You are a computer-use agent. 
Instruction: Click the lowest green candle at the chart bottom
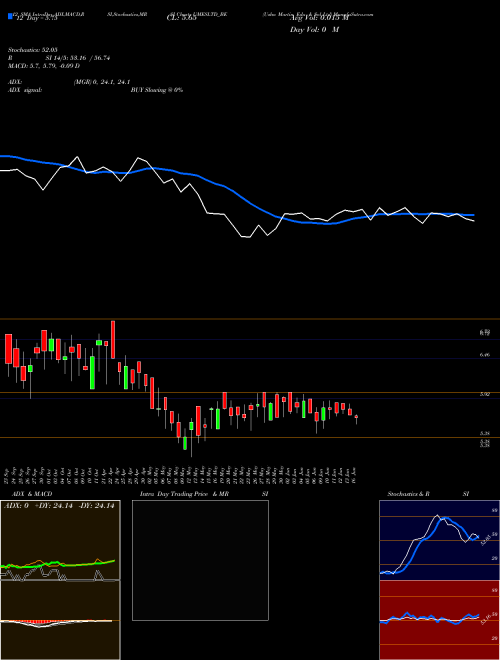(185, 444)
